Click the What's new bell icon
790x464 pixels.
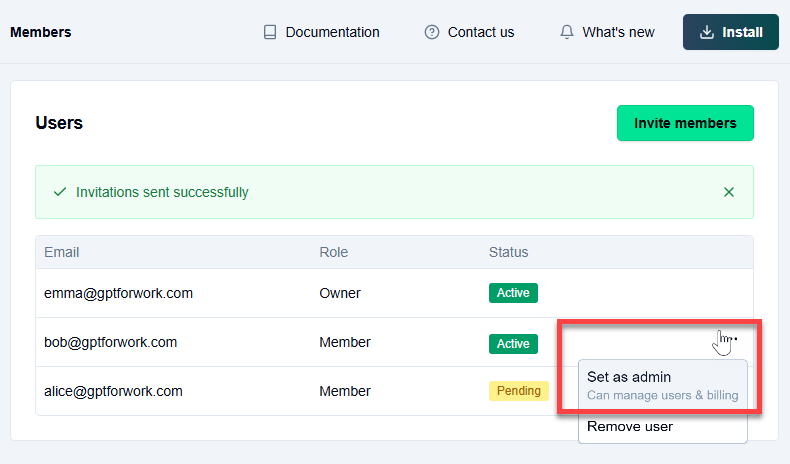pos(567,32)
